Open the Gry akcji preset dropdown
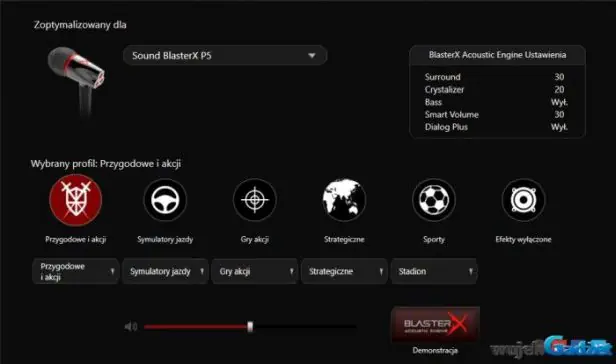 point(255,271)
